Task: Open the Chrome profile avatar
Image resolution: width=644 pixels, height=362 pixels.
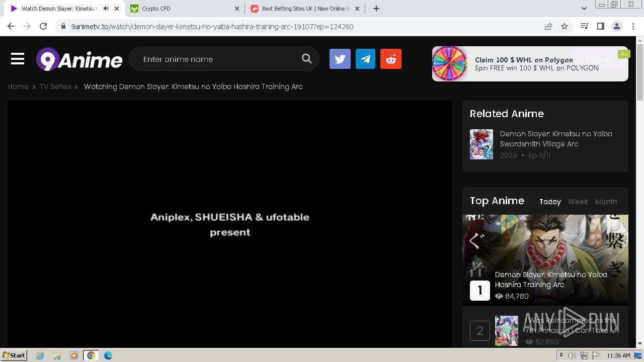Action: 617,26
